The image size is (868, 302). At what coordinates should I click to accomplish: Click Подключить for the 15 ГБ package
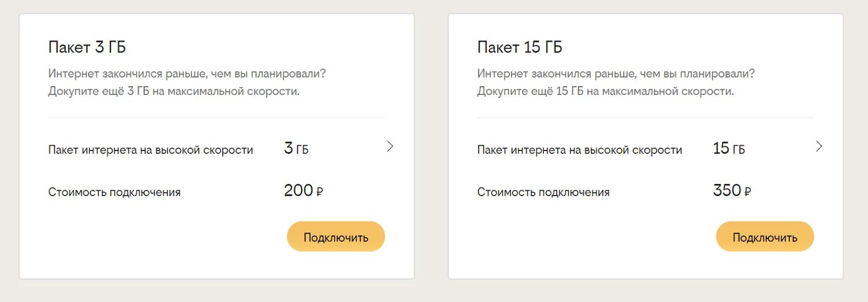764,237
